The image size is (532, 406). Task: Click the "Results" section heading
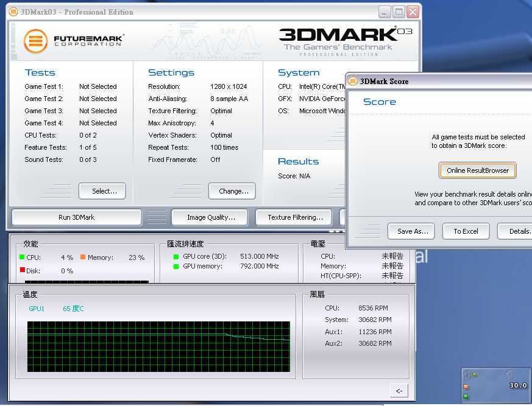coord(298,161)
